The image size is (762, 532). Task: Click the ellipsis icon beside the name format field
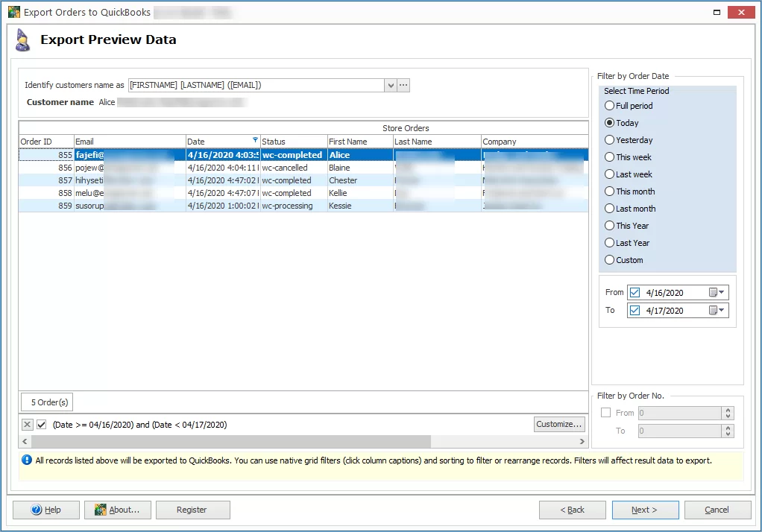click(402, 85)
